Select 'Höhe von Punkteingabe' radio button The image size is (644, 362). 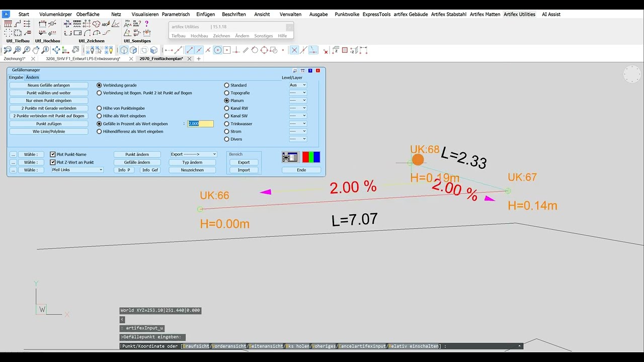click(99, 108)
